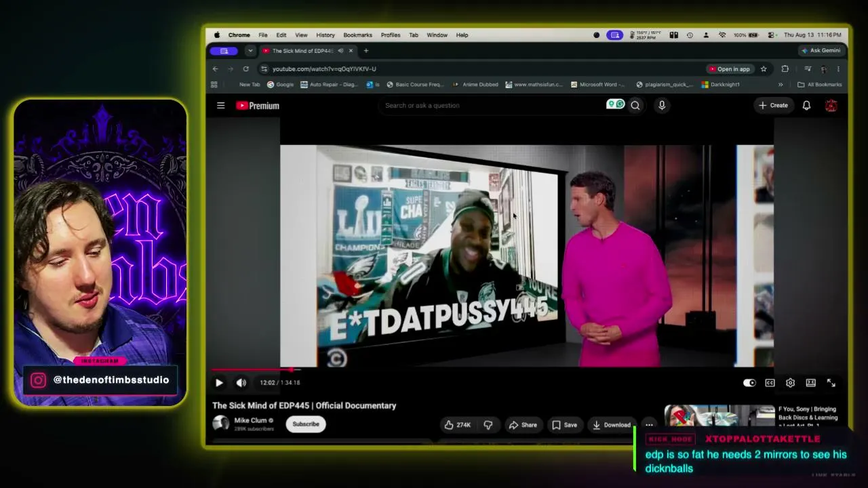Select The Sick Mind of EDP445 tab

point(302,51)
